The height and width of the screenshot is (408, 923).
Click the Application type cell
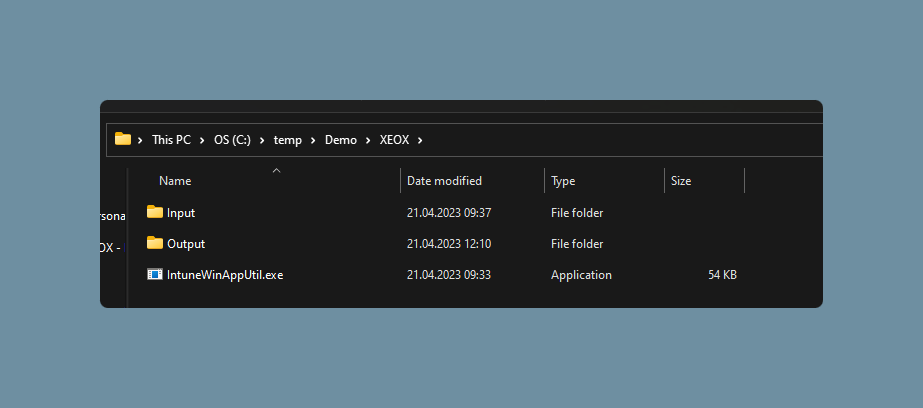[581, 275]
